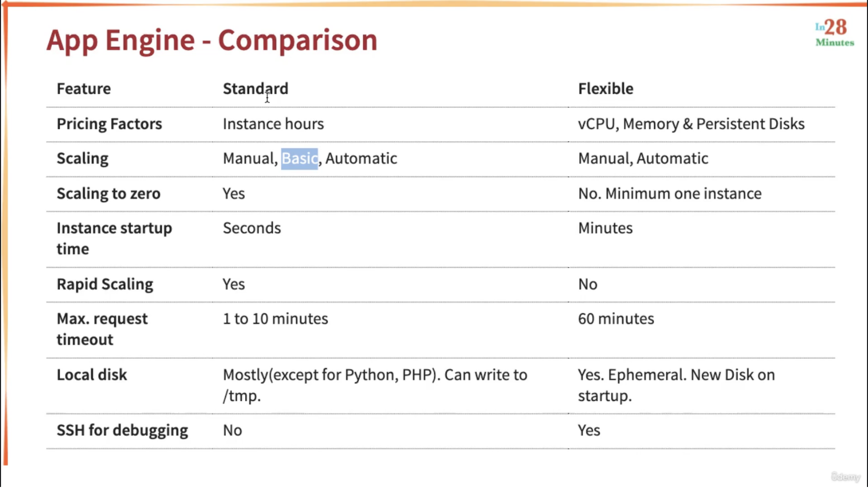Click the 60 minutes timeout cell
Viewport: 868px width, 488px height.
pyautogui.click(x=616, y=319)
